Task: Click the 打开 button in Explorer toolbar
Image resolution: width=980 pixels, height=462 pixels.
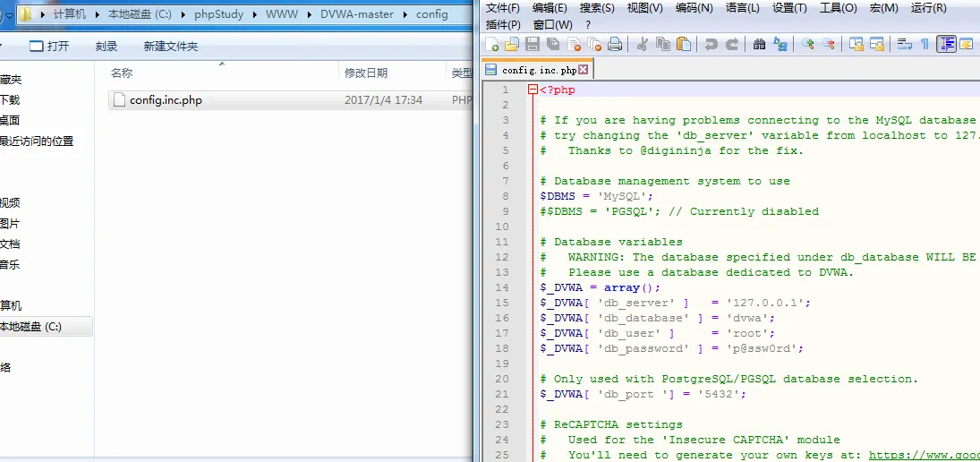Action: 49,46
